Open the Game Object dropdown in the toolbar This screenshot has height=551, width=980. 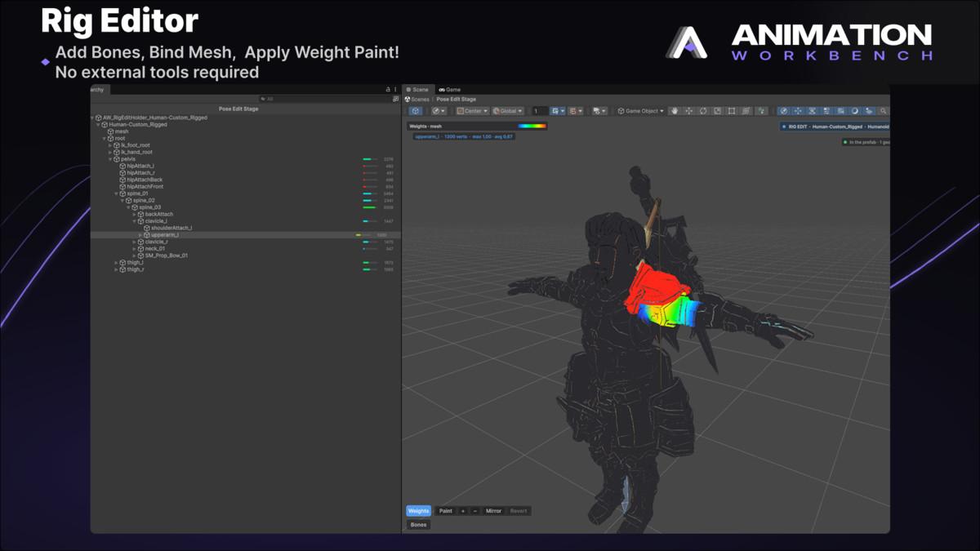click(x=641, y=111)
